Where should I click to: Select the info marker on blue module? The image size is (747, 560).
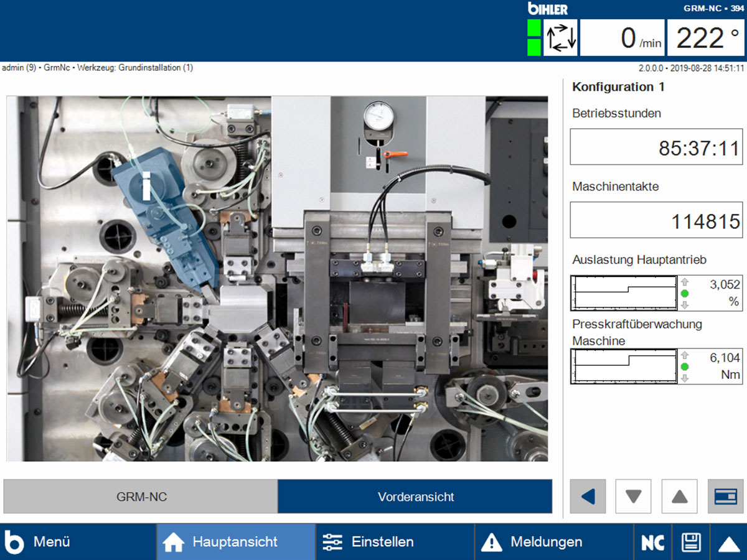click(x=147, y=186)
